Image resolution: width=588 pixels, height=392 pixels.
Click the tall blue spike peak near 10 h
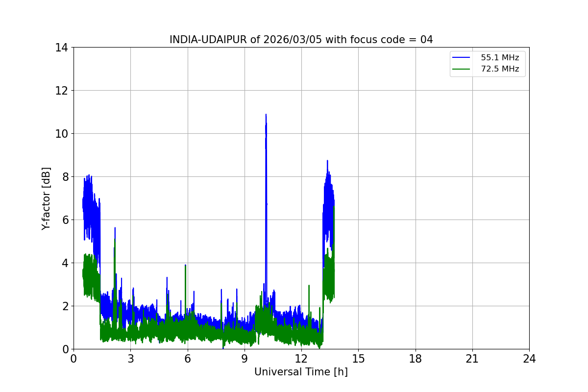[266, 115]
